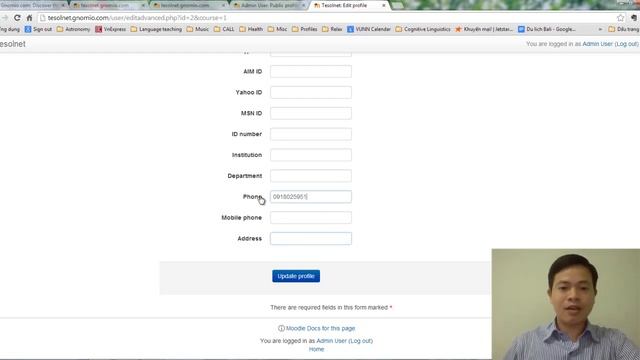
Task: Expand the bookmarks overflow chevron
Action: click(x=600, y=29)
